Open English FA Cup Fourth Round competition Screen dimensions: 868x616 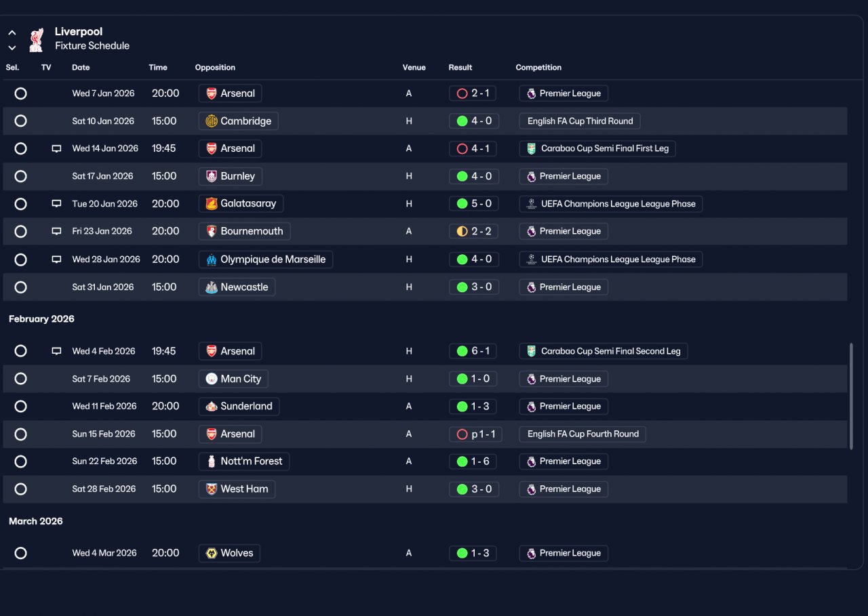[x=583, y=434]
